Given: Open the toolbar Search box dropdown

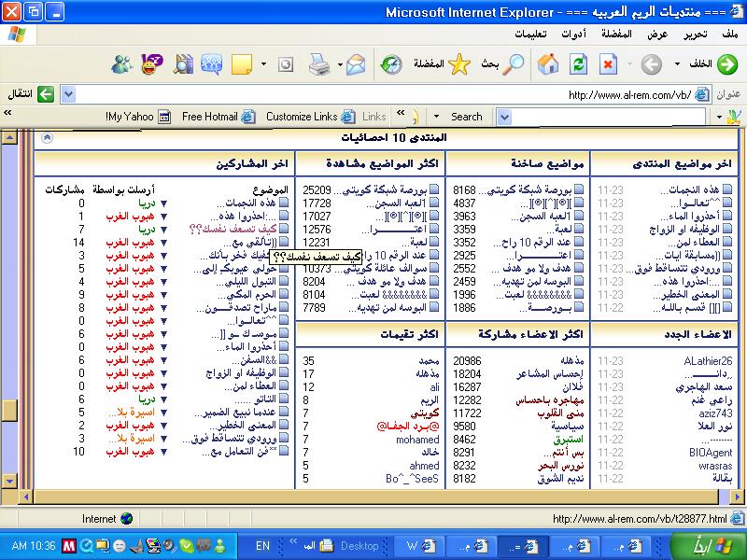Looking at the screenshot, I should pos(504,117).
